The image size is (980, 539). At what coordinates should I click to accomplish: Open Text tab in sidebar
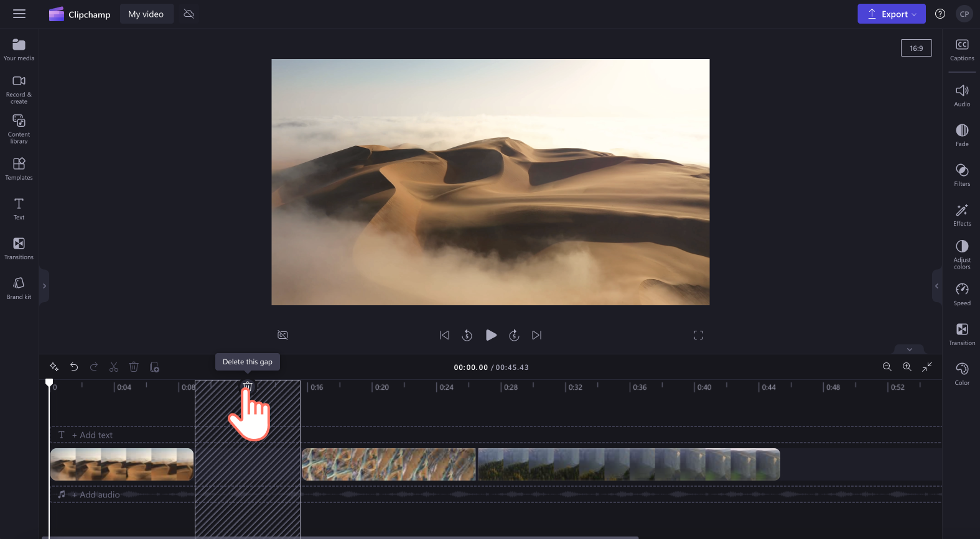click(x=19, y=209)
